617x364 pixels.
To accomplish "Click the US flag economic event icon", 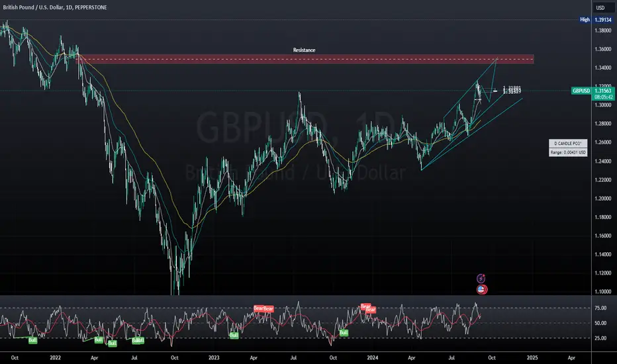I will (x=482, y=290).
